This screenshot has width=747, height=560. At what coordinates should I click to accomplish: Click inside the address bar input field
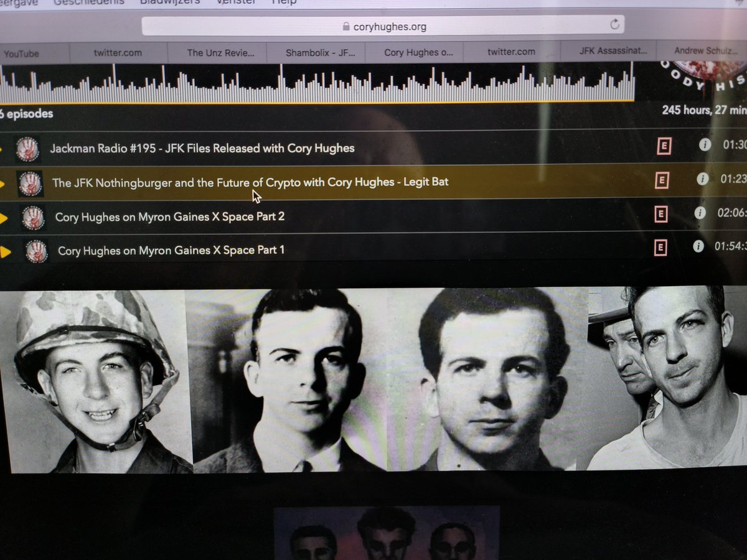pyautogui.click(x=436, y=27)
